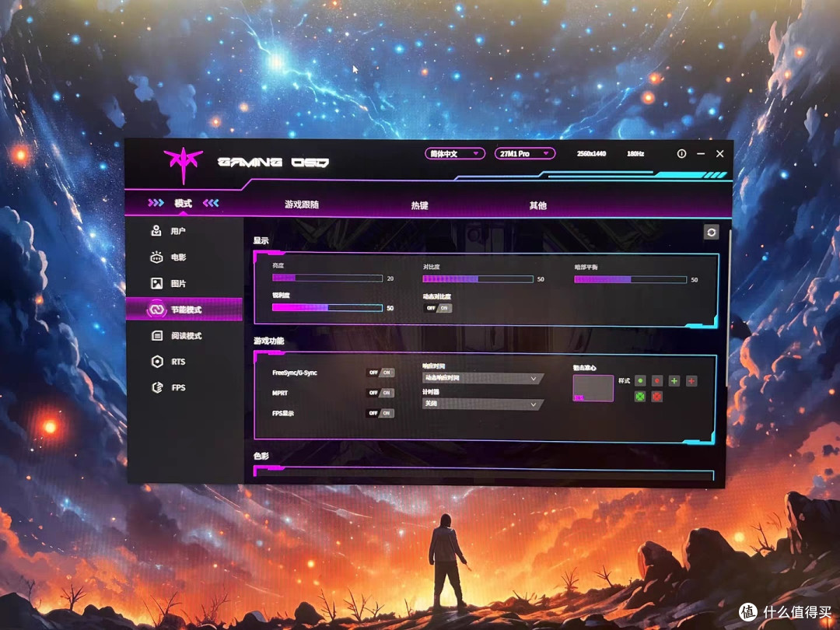Choose the red dot crosshair style
This screenshot has width=840, height=630.
[656, 381]
